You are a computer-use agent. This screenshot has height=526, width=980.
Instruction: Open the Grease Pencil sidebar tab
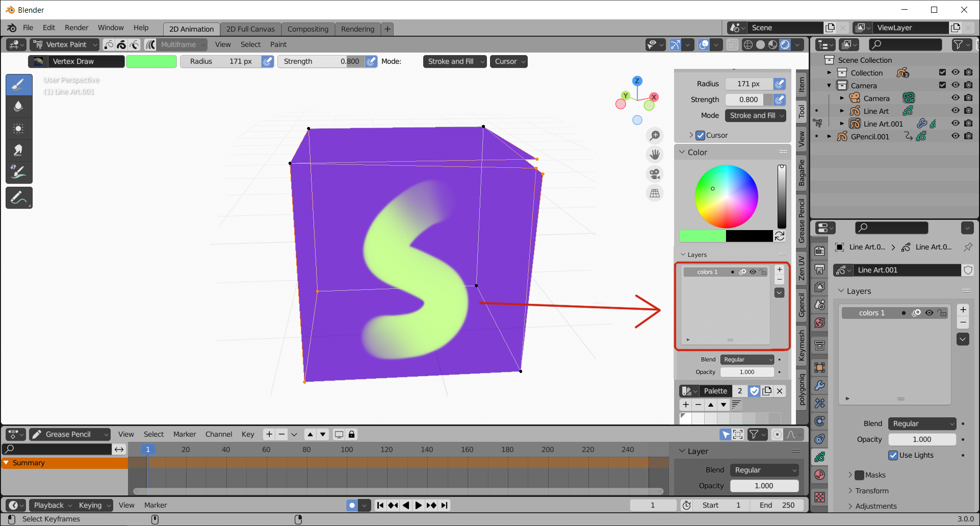click(x=802, y=221)
